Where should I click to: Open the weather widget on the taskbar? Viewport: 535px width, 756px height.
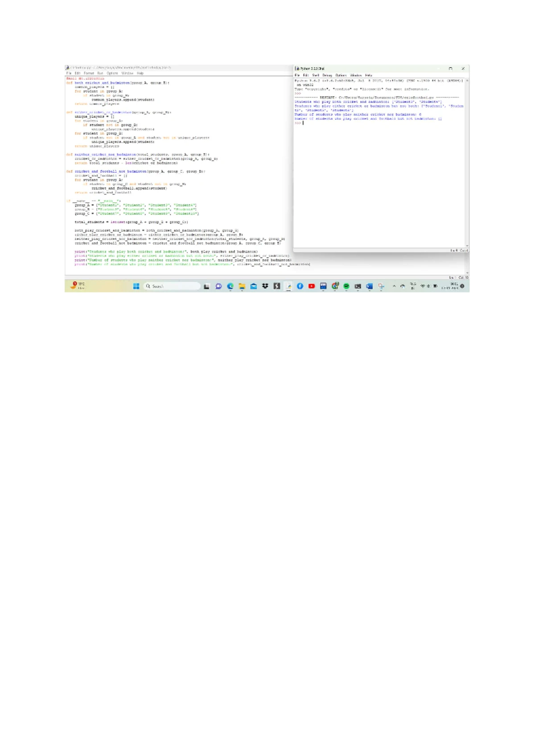pyautogui.click(x=78, y=286)
